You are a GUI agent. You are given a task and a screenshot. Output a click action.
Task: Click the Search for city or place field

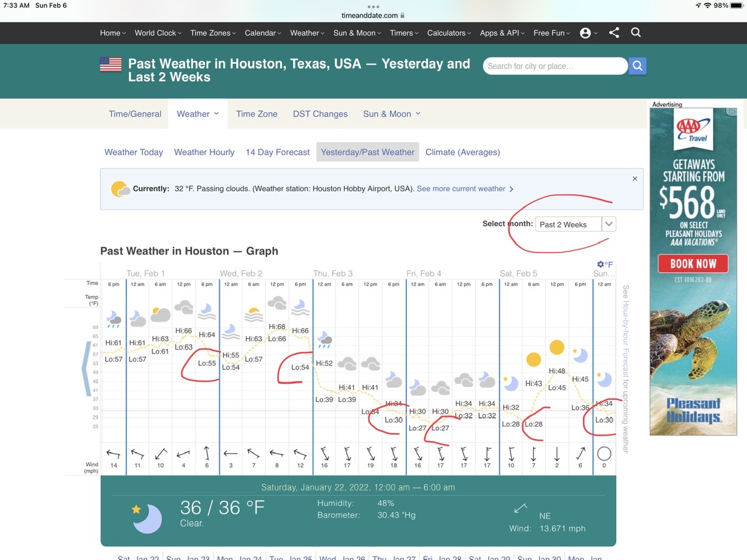tap(554, 66)
